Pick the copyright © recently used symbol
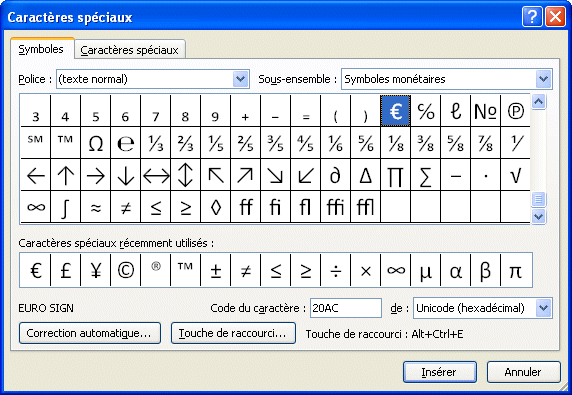The image size is (572, 395). pos(125,270)
